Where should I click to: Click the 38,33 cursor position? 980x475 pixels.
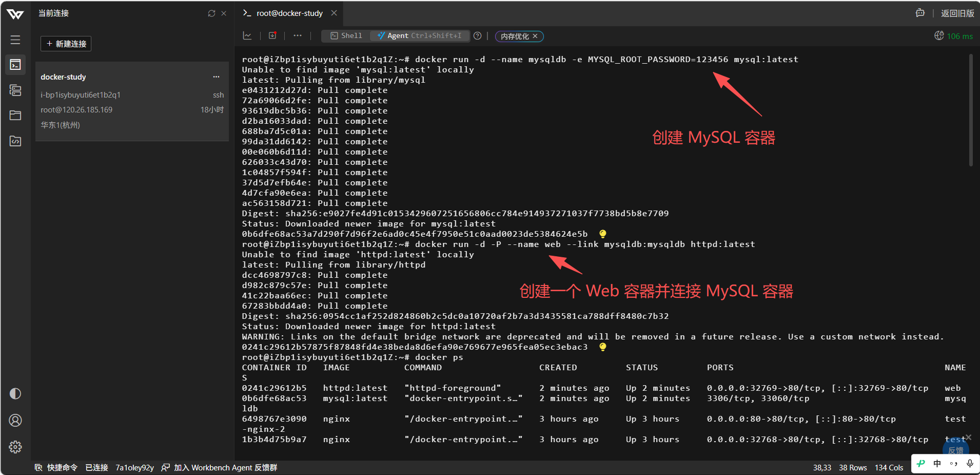pyautogui.click(x=822, y=467)
